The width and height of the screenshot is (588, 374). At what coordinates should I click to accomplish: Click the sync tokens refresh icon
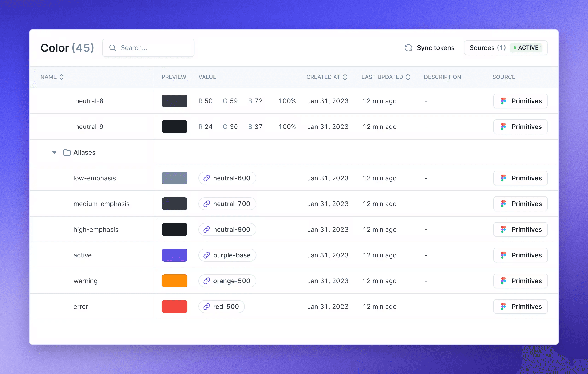click(x=408, y=48)
